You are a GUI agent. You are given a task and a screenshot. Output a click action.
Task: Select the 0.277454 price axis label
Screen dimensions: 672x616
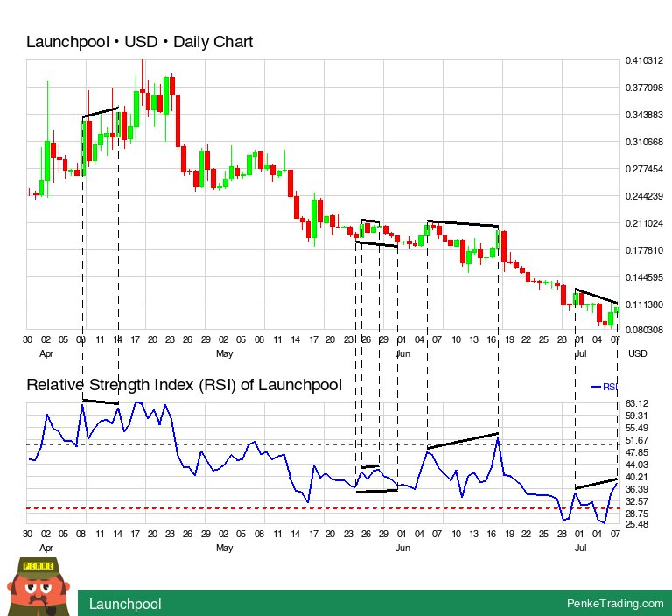pyautogui.click(x=644, y=169)
